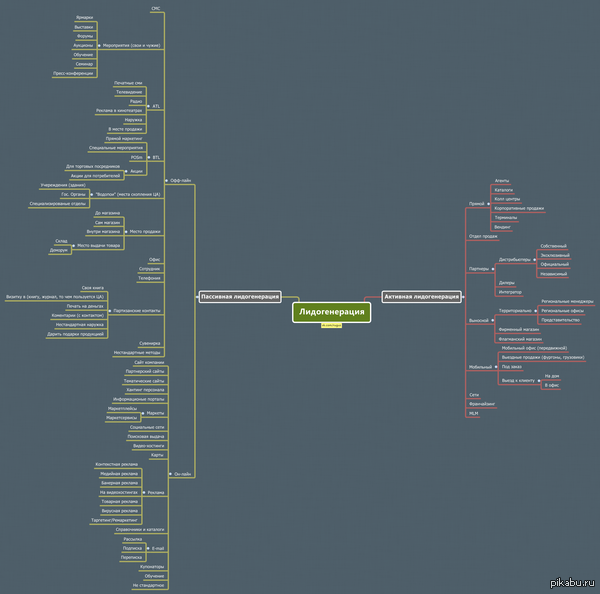Select the Корпоративные продажи topic

(519, 208)
